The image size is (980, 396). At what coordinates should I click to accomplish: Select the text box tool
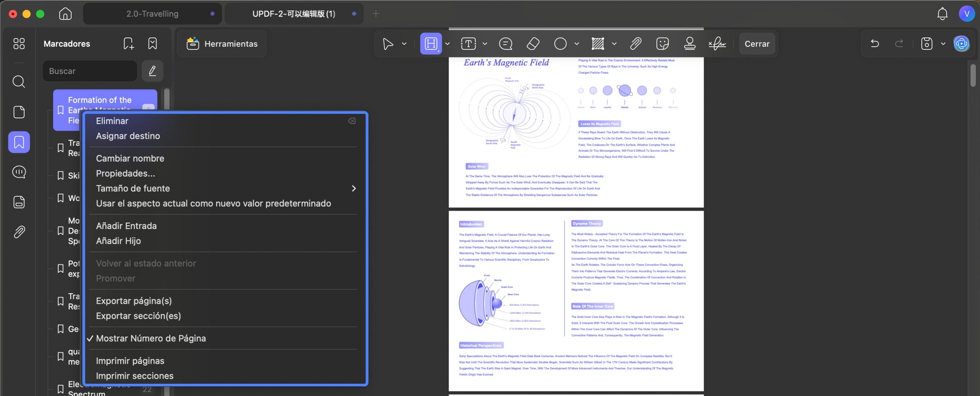[x=469, y=44]
